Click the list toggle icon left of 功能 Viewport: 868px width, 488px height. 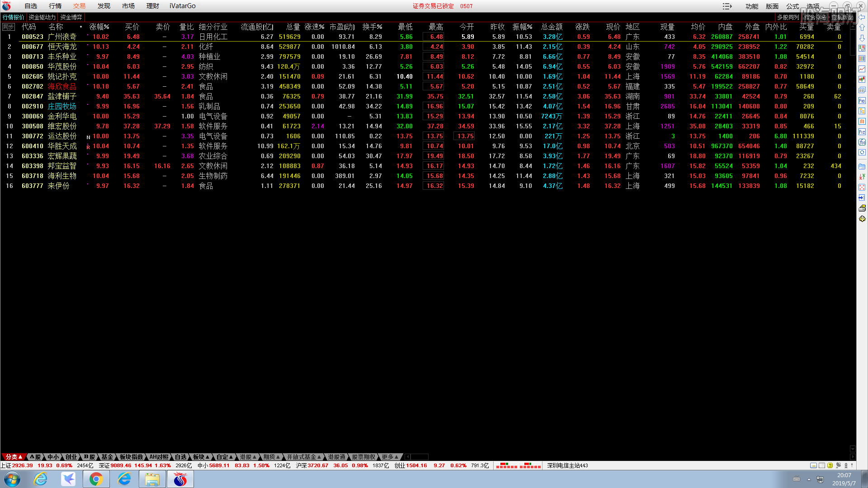tap(727, 6)
